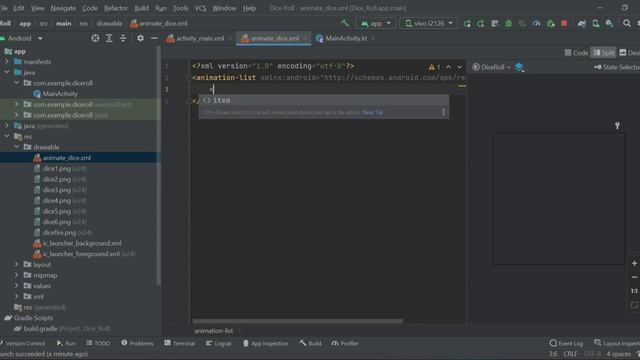The image size is (640, 360).
Task: Collapse the drawable folder
Action: point(16,147)
